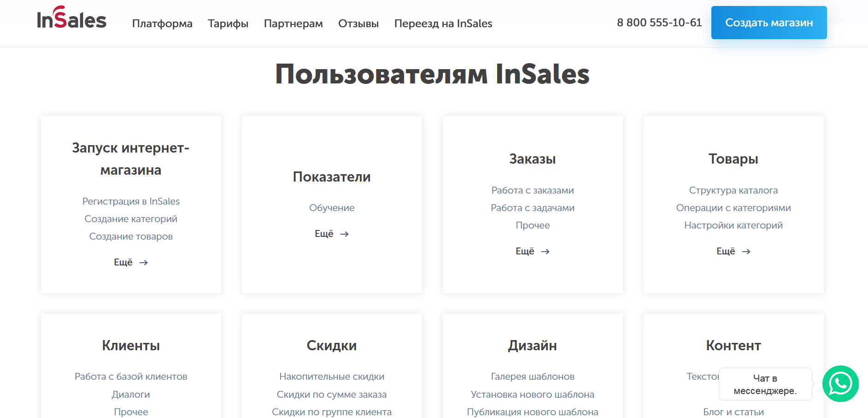The height and width of the screenshot is (418, 868).
Task: Go to Создание категорий
Action: (x=131, y=219)
